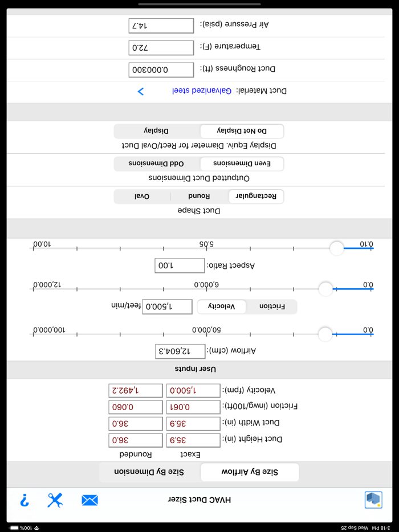Switch to Size By Dimension tab

click(150, 472)
